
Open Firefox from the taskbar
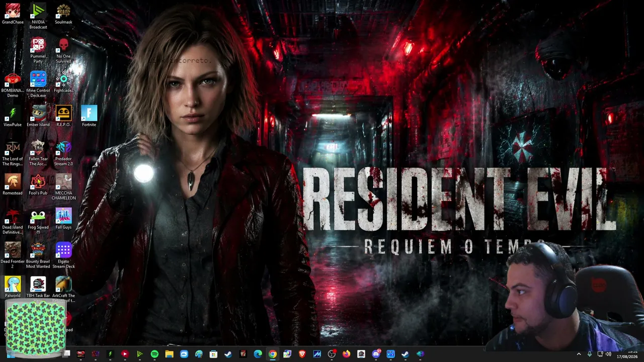point(346,354)
